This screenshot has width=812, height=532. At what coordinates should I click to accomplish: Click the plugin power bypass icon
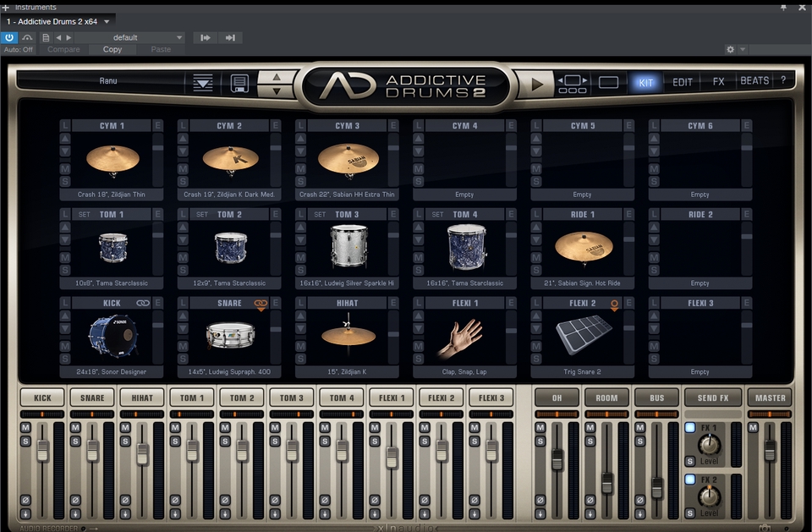pos(9,37)
